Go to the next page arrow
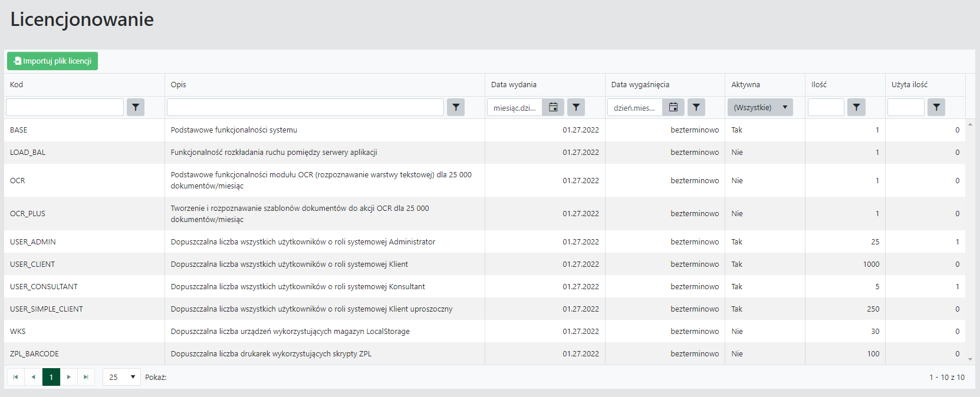Image resolution: width=980 pixels, height=397 pixels. point(68,377)
